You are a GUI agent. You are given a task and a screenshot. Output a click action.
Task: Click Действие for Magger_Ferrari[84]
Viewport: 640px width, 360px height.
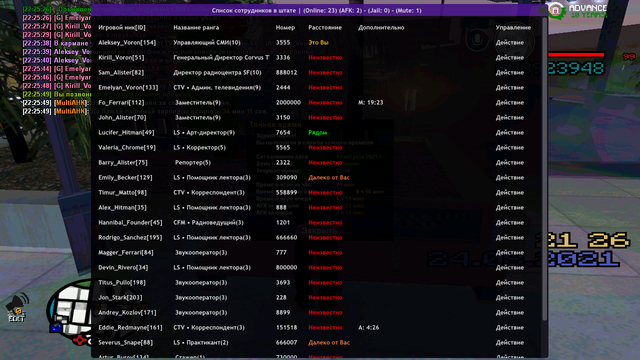tap(509, 253)
